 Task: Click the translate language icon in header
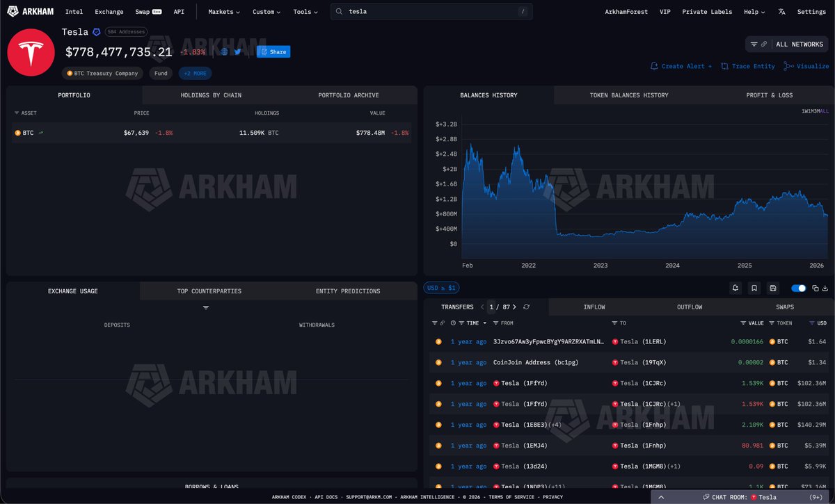pos(782,12)
